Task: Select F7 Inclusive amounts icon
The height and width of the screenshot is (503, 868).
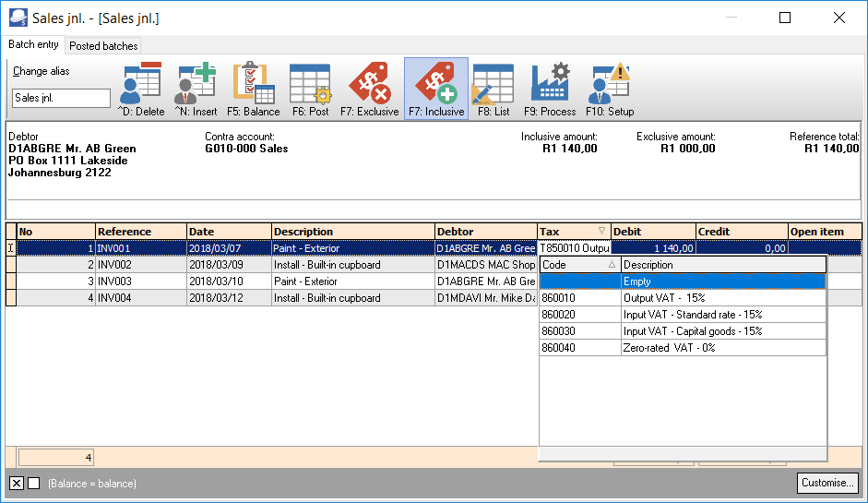Action: (x=436, y=89)
